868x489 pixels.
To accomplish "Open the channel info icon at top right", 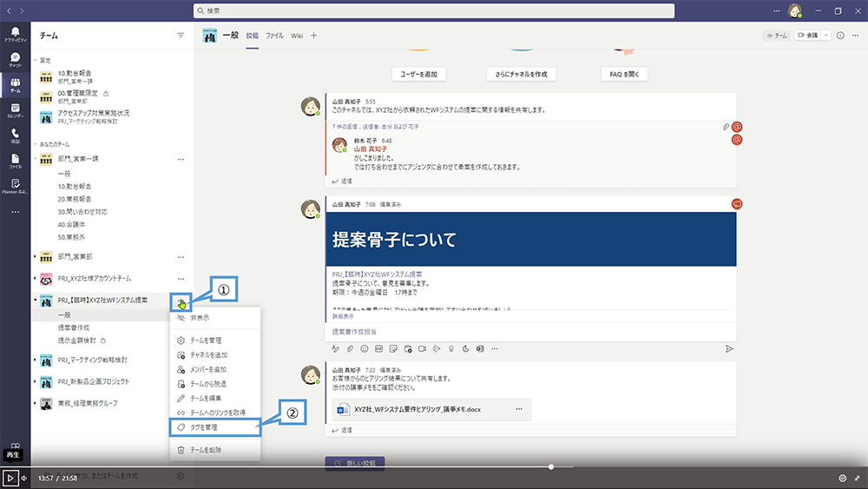I will [x=840, y=36].
